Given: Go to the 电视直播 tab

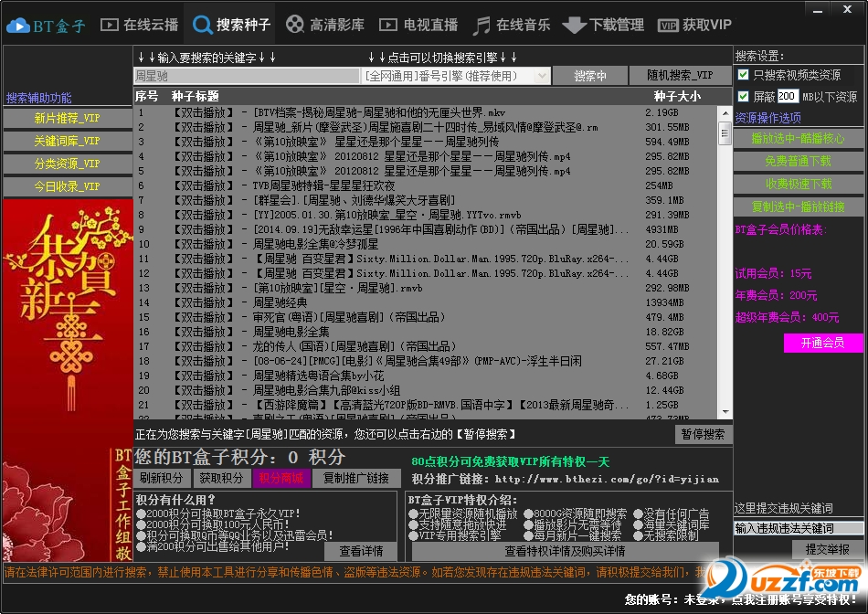Looking at the screenshot, I should [418, 25].
